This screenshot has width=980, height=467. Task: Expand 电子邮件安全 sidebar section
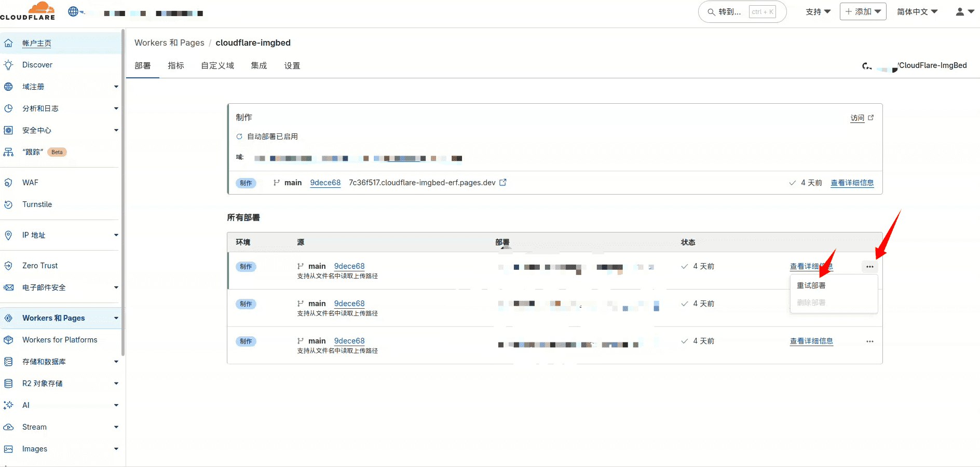pos(116,287)
